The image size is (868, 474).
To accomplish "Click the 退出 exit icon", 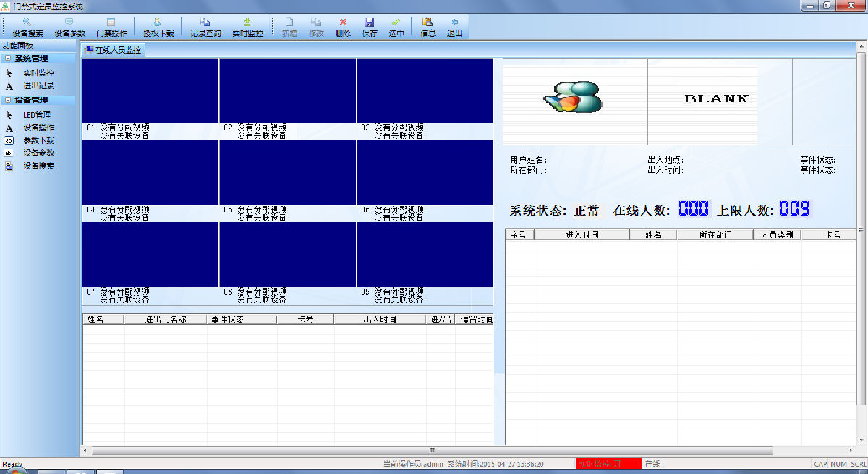I will 454,27.
